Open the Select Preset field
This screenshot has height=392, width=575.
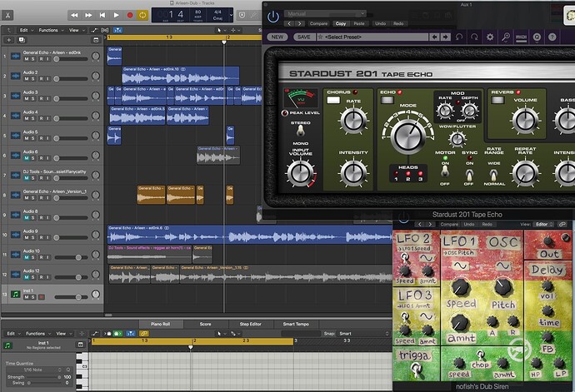click(x=372, y=37)
